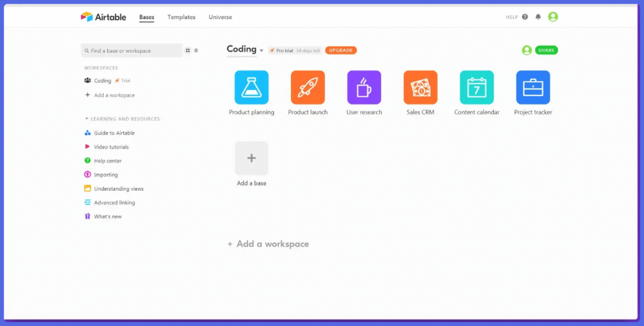
Task: Open the Advanced linking link text
Action: point(114,203)
